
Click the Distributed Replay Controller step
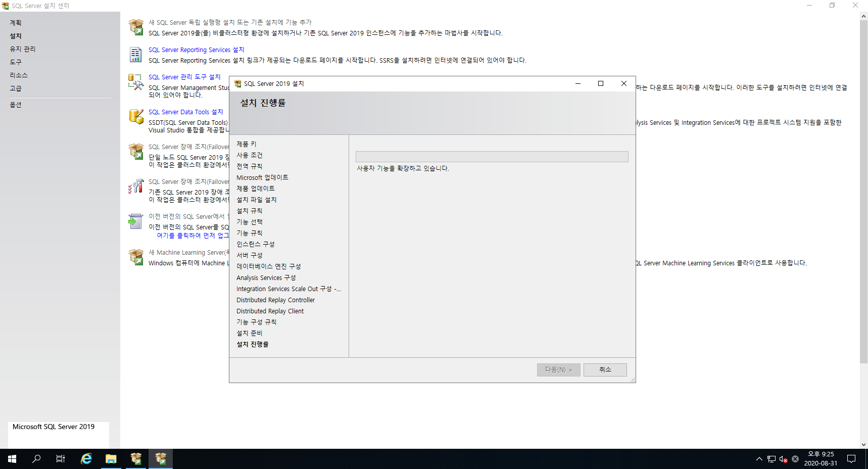[x=276, y=300]
